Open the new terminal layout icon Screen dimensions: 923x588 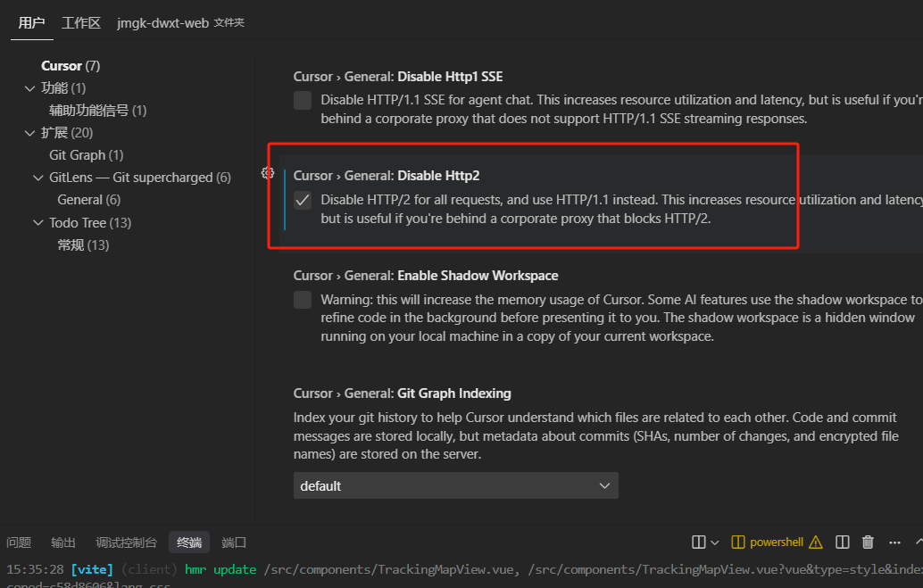(699, 542)
